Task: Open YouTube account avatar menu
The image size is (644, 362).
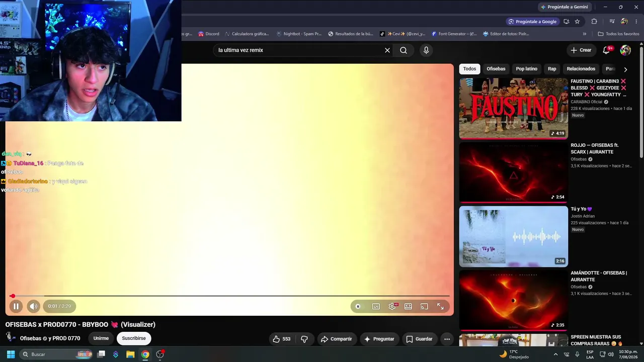Action: pos(625,50)
